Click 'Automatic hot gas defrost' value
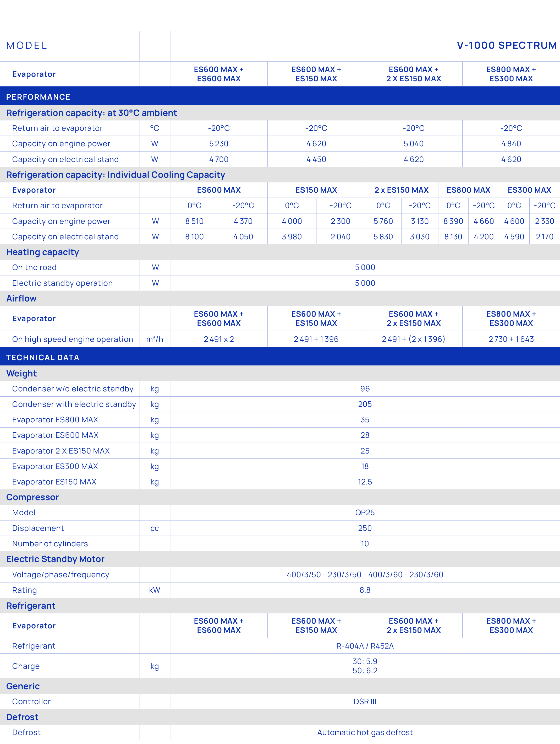This screenshot has height=744, width=560. 365,732
